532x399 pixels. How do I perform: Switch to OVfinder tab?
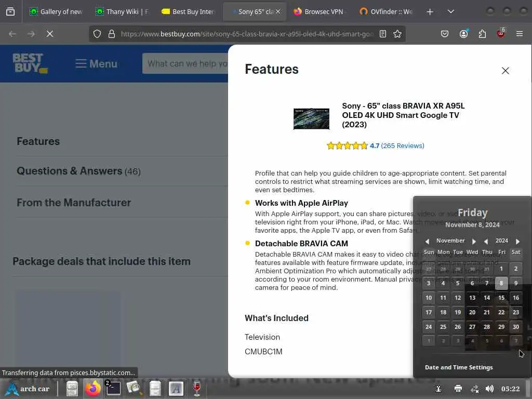point(386,12)
